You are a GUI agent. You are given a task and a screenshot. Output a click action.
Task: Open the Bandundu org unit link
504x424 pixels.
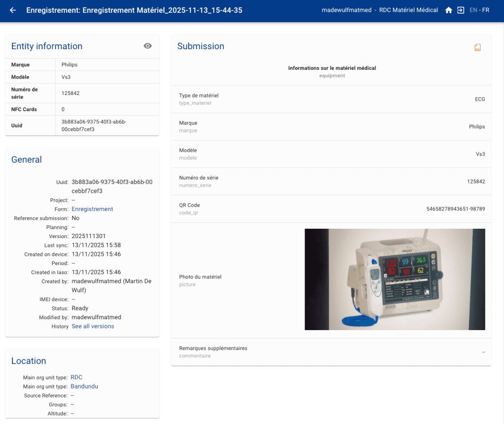(84, 386)
